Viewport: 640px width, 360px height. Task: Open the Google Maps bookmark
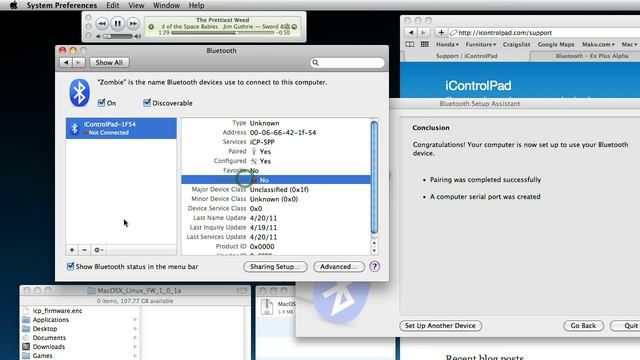pyautogui.click(x=556, y=44)
